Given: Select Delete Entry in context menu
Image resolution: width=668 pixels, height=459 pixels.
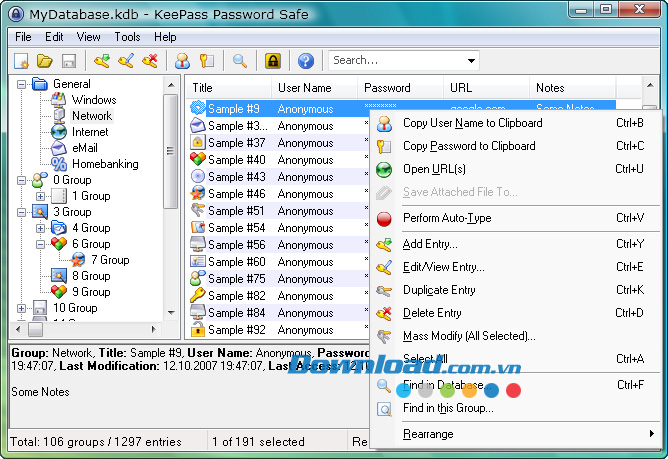Looking at the screenshot, I should (515, 313).
